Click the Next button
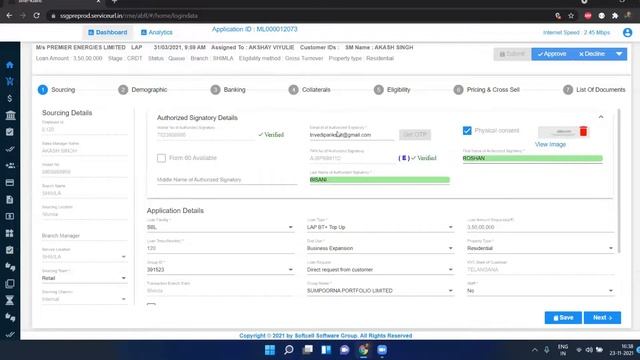The image size is (640, 360). click(x=602, y=318)
